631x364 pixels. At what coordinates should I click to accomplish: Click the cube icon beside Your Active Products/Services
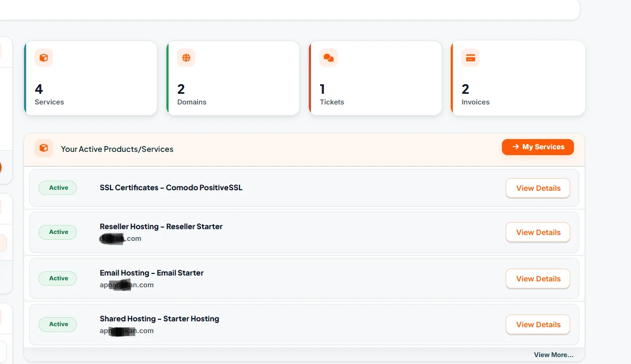43,148
